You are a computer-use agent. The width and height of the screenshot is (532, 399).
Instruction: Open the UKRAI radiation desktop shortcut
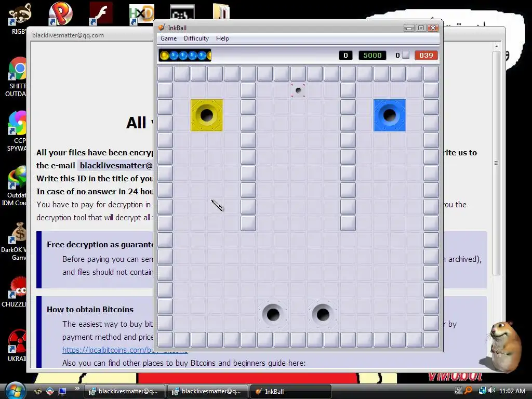pyautogui.click(x=17, y=345)
